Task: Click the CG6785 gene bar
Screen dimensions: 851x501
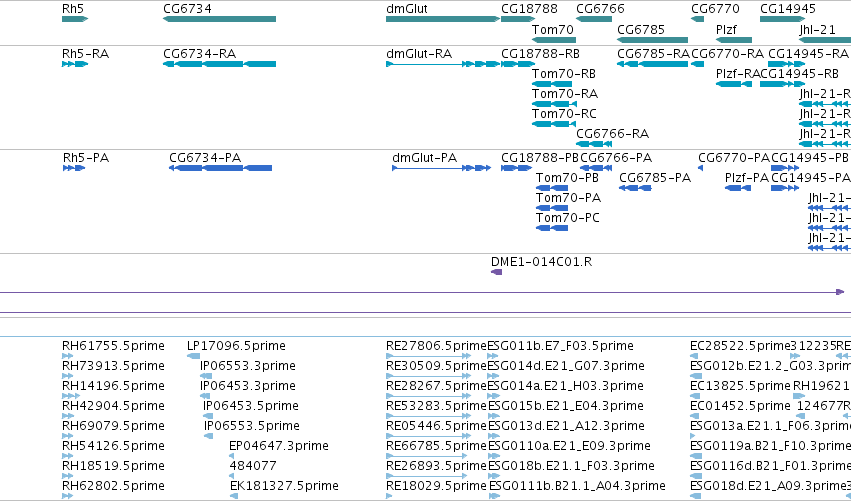Action: click(x=652, y=40)
